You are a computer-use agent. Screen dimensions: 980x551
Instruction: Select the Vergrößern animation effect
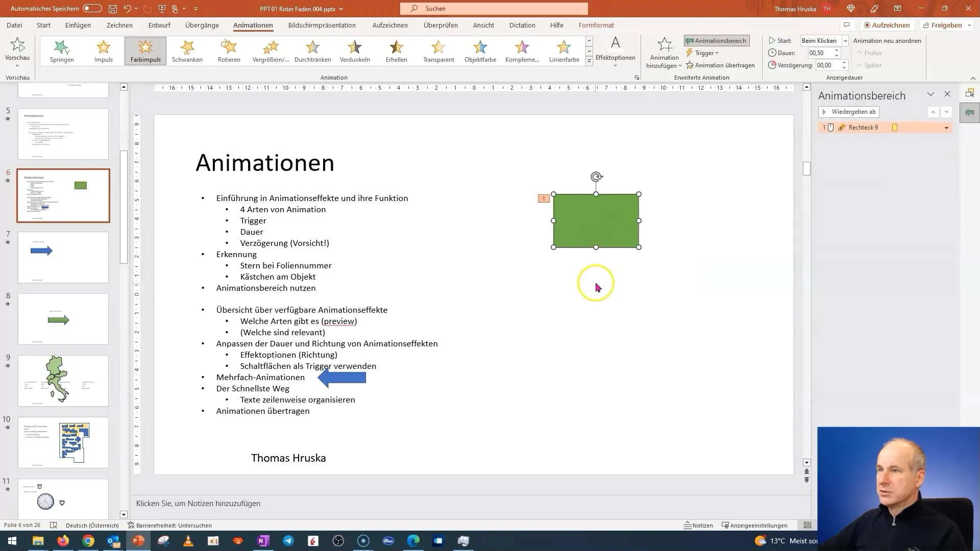click(x=271, y=50)
